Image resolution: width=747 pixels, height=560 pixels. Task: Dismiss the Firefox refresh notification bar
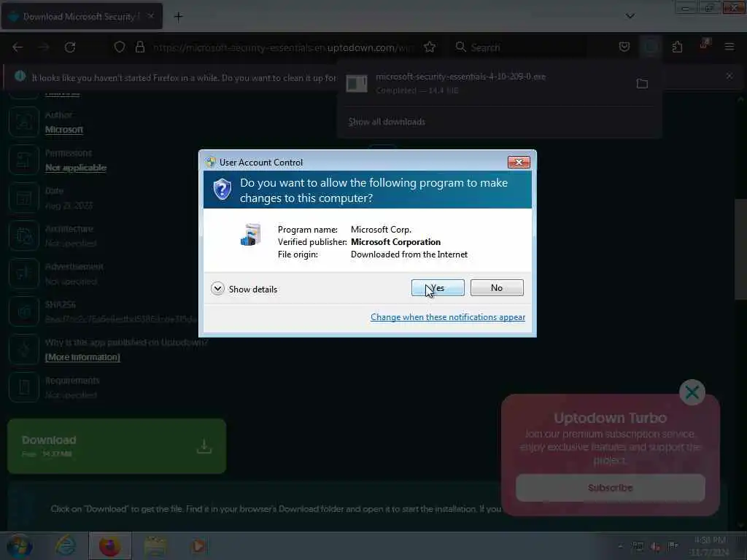click(729, 76)
